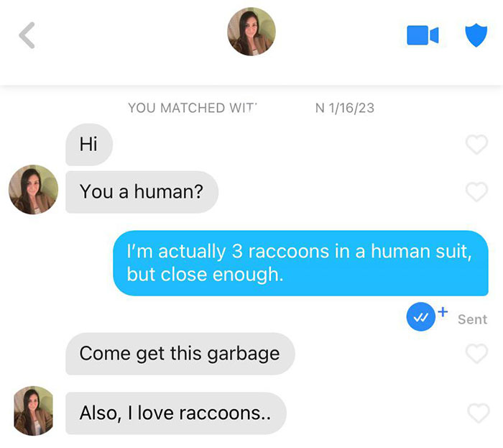
Task: Select the "You a human?" bubble
Action: tap(142, 192)
